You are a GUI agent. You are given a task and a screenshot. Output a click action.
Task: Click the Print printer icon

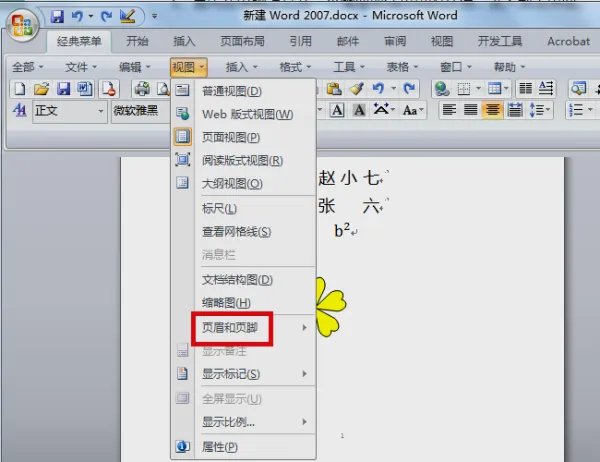point(142,89)
